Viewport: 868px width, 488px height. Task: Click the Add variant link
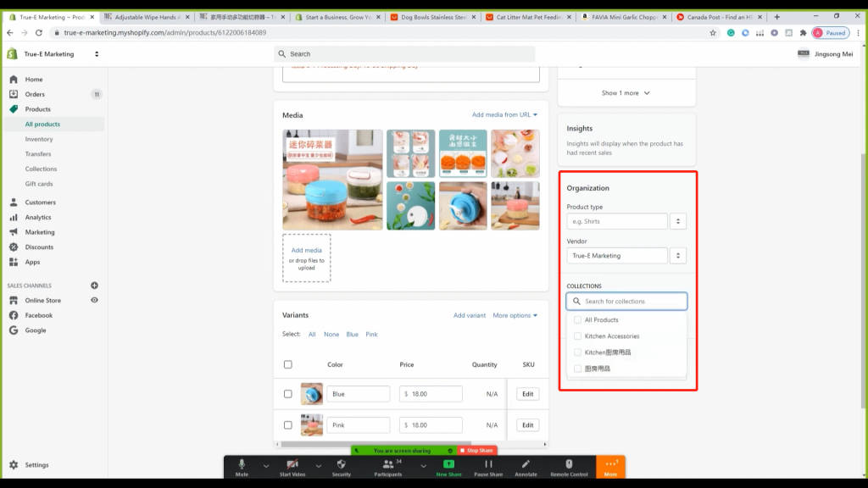[470, 315]
